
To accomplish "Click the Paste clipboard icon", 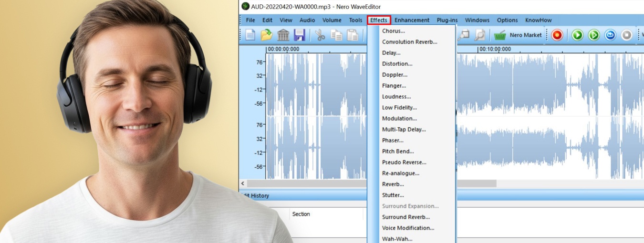I will tap(353, 35).
